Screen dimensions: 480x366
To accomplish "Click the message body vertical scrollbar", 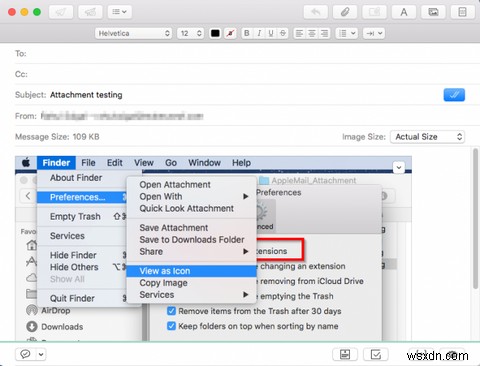I will tap(475, 219).
